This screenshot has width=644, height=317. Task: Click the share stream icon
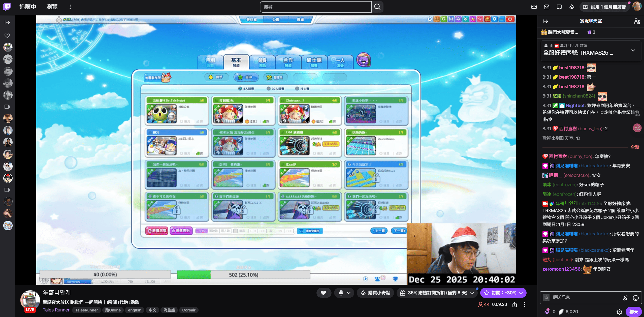515,305
